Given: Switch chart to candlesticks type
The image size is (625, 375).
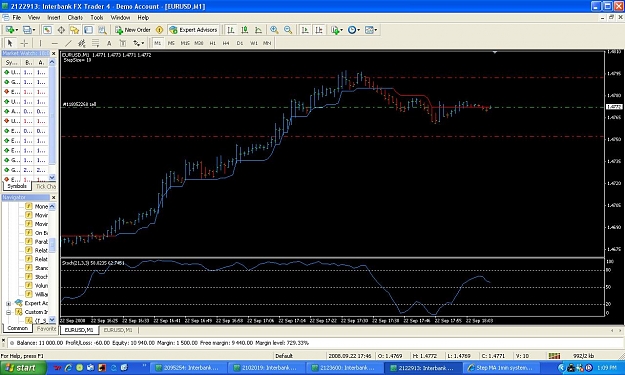Looking at the screenshot, I should (x=244, y=30).
